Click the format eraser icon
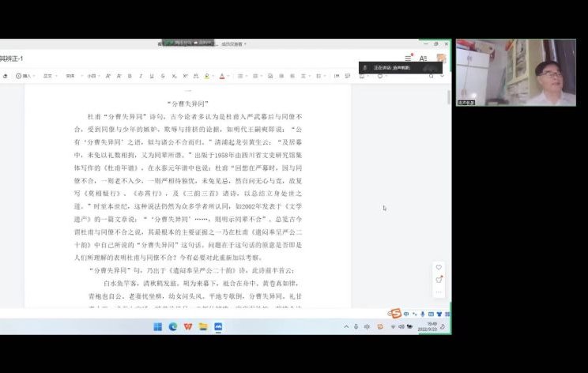The image size is (588, 373). click(x=6, y=76)
